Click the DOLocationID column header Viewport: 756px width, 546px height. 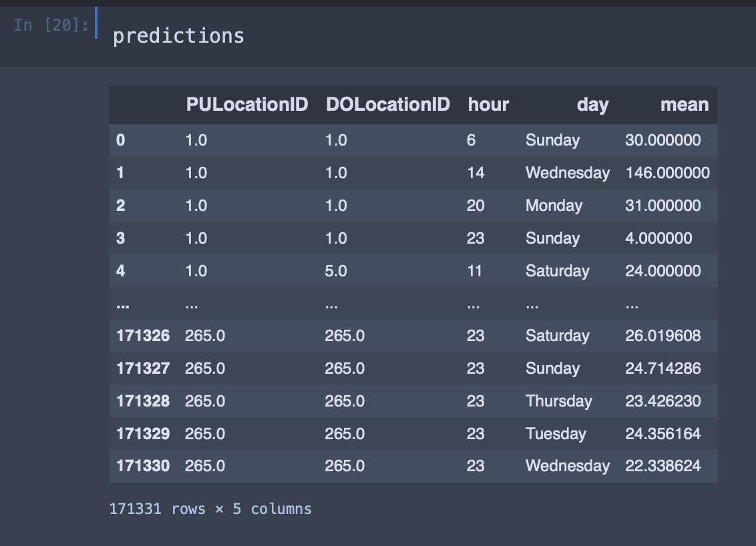(x=387, y=105)
